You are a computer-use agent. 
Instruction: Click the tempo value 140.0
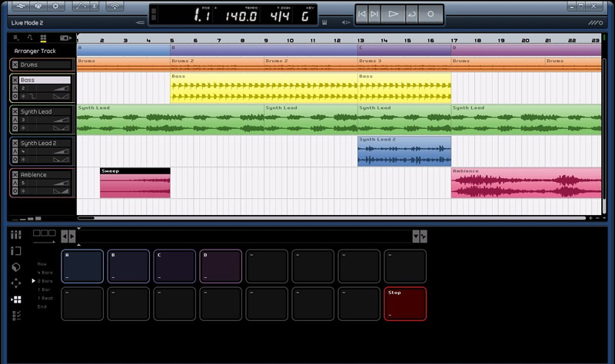point(241,16)
